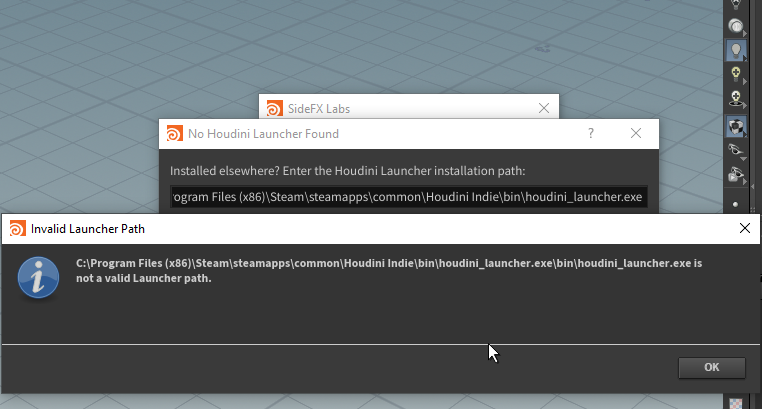This screenshot has width=762, height=409.
Task: Click the glasses with play arrow icon
Action: click(x=736, y=174)
